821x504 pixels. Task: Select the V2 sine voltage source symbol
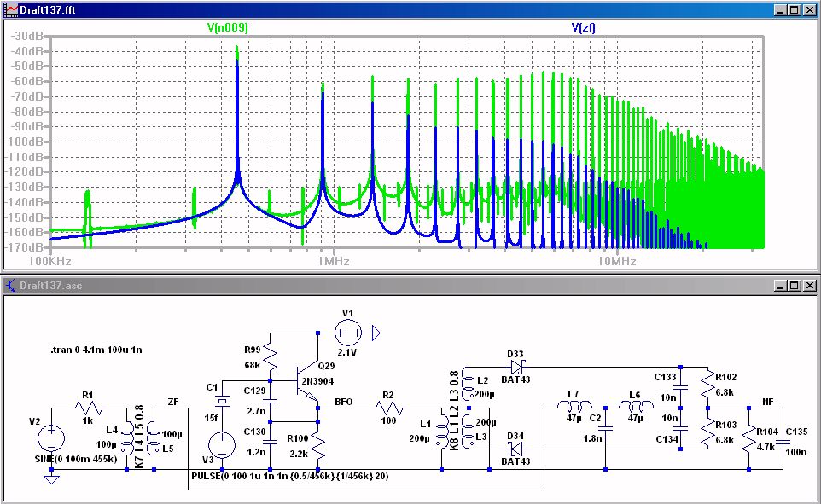pyautogui.click(x=51, y=437)
